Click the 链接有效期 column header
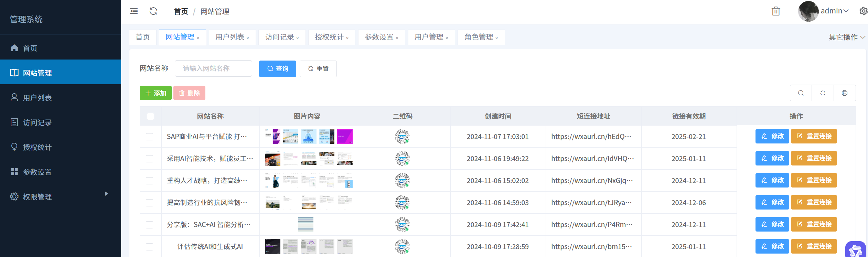 pos(689,116)
